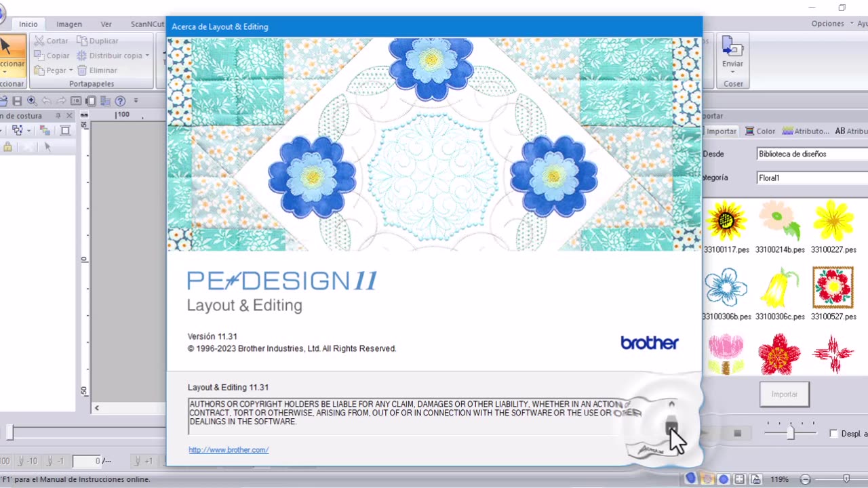Click the 'mm' unit box at ruler corner

tap(84, 116)
